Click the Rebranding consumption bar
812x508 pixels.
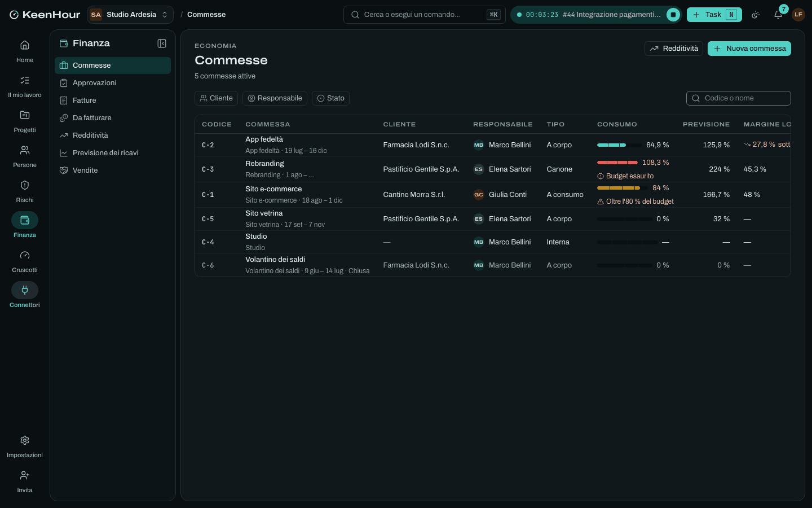coord(617,163)
